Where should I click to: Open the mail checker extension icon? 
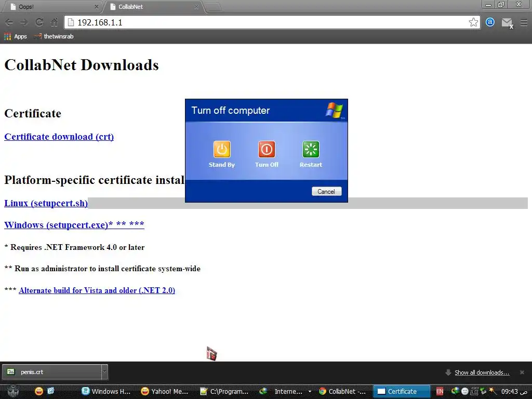click(507, 23)
